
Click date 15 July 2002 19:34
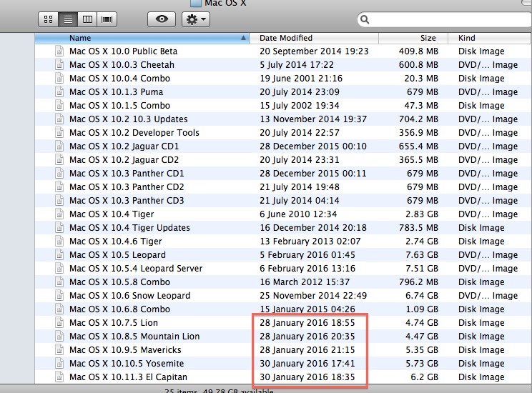pyautogui.click(x=300, y=106)
